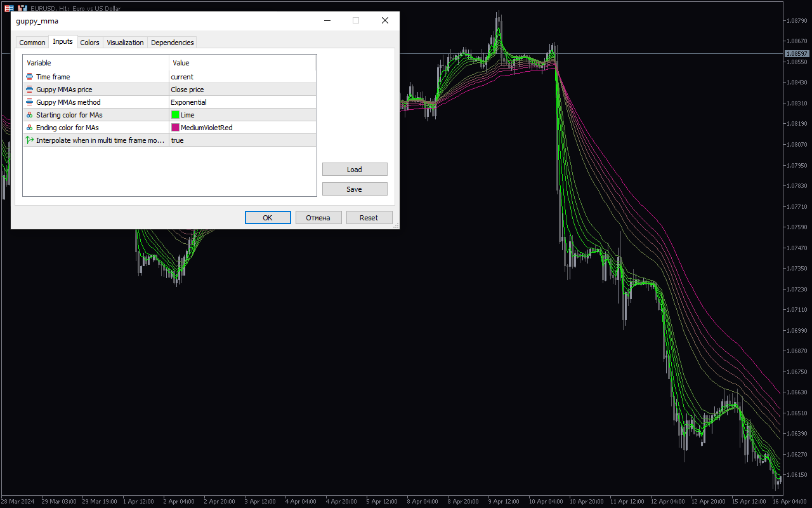812x508 pixels.
Task: Click the 1.08790 price scale label
Action: (797, 20)
